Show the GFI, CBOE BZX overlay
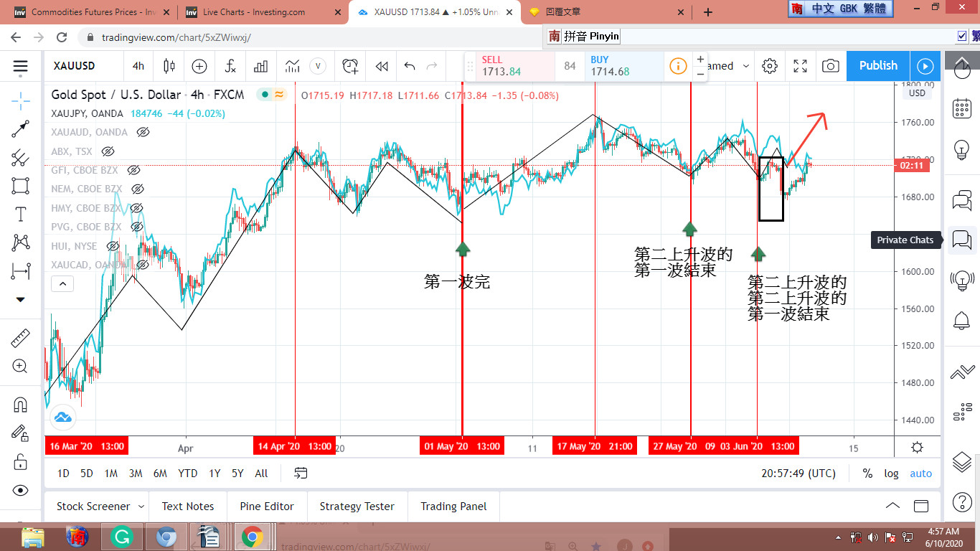980x551 pixels. (133, 170)
